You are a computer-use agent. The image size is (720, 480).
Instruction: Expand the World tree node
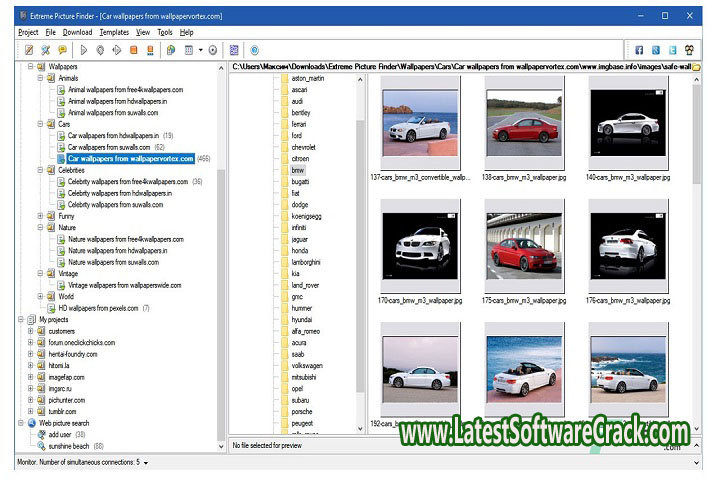click(x=40, y=296)
